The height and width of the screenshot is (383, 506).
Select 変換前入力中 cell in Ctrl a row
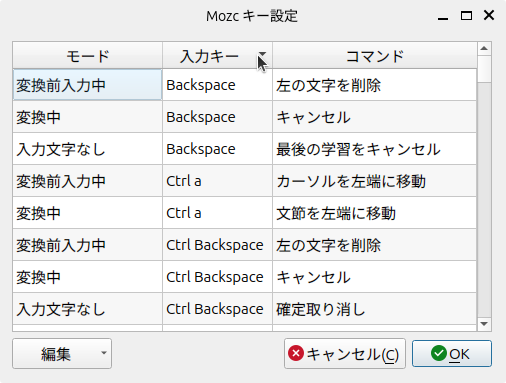88,181
